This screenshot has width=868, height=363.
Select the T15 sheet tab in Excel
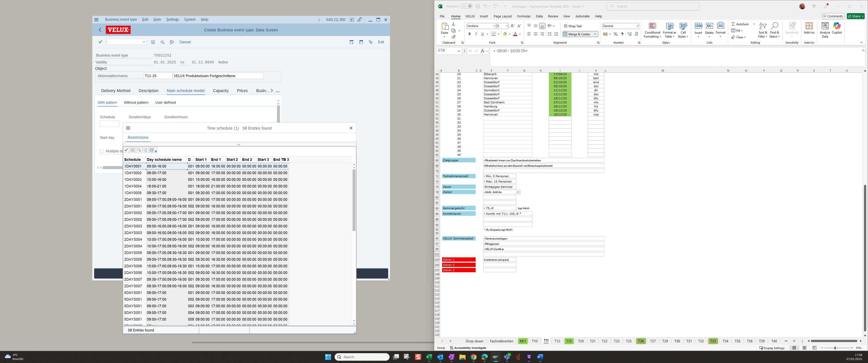569,341
